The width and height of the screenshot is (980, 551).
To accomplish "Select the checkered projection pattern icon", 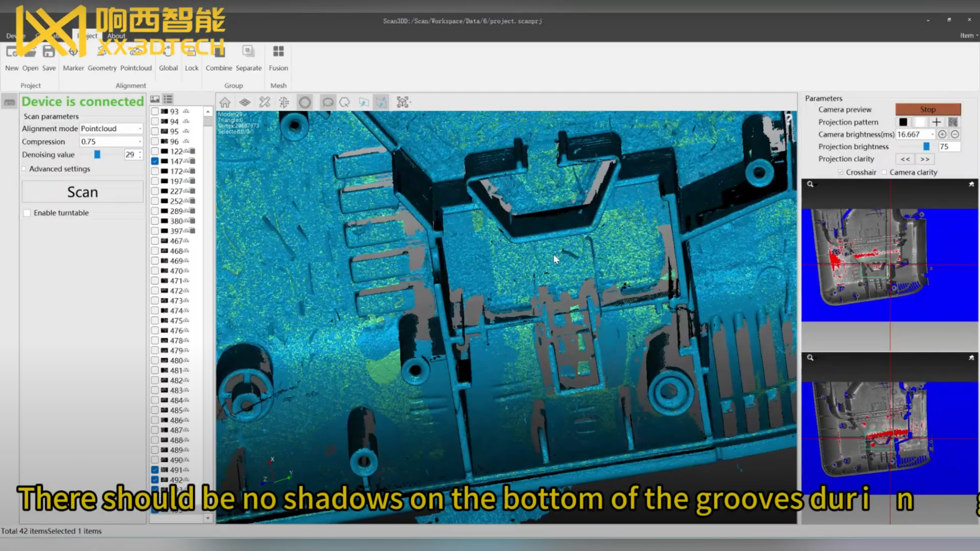I will 953,122.
